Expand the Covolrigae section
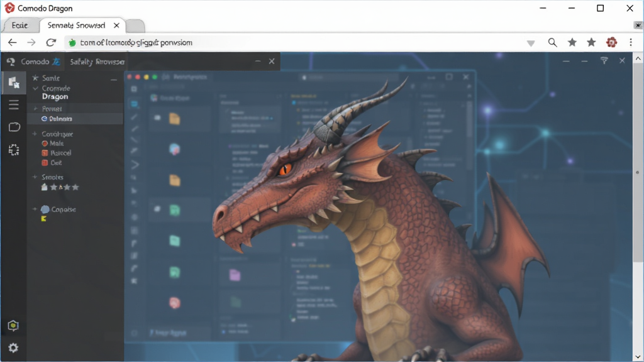 point(35,134)
